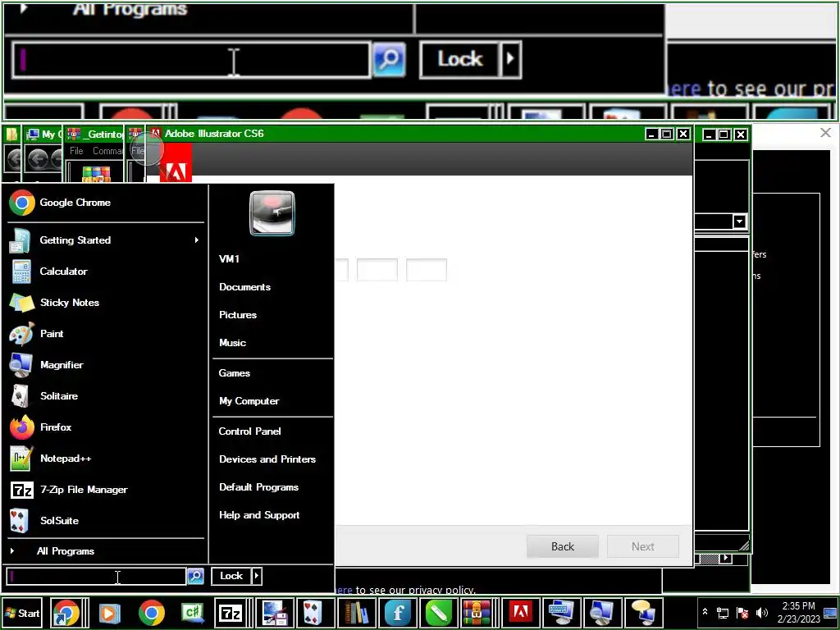Open the arrow beside Lock in the Magnifier dock
Image resolution: width=840 pixels, height=630 pixels.
[510, 58]
